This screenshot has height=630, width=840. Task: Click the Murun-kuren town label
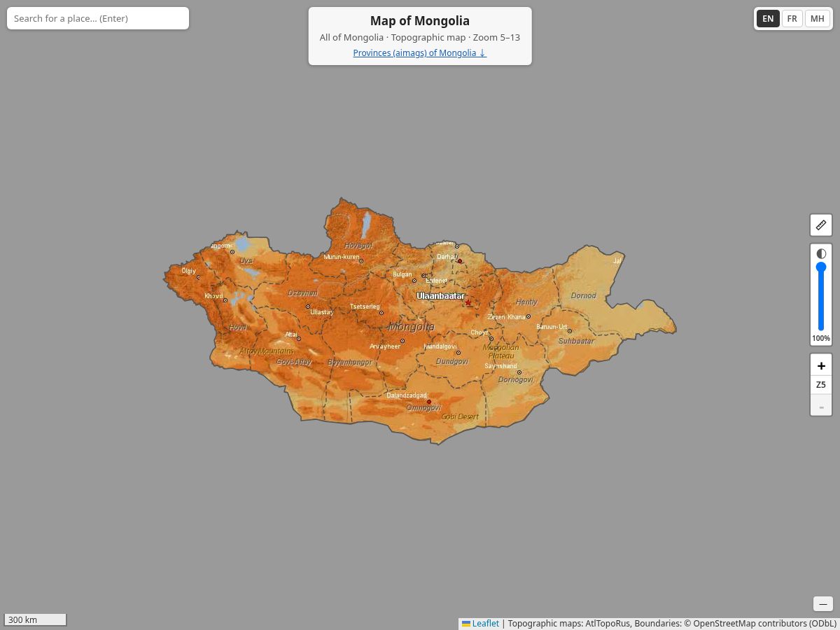(x=341, y=257)
